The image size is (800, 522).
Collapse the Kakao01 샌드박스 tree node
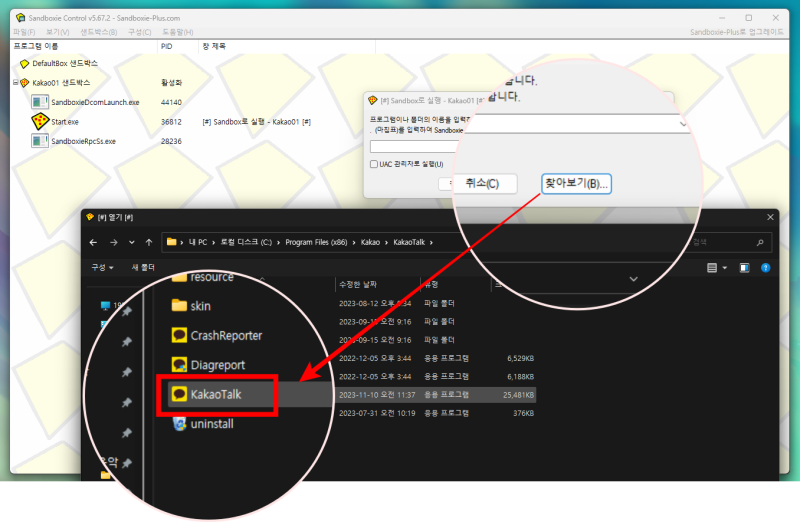point(15,82)
